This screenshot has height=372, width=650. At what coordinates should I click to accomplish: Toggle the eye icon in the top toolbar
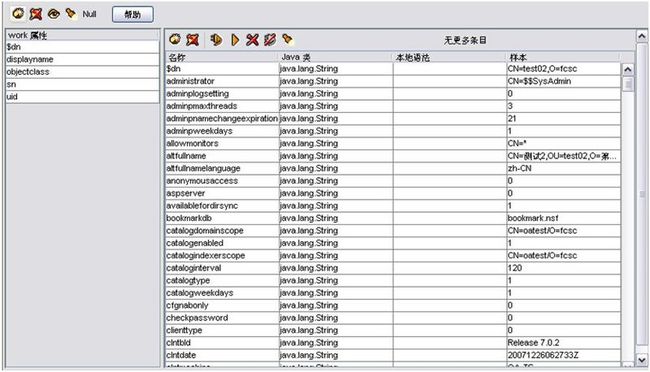(x=54, y=14)
